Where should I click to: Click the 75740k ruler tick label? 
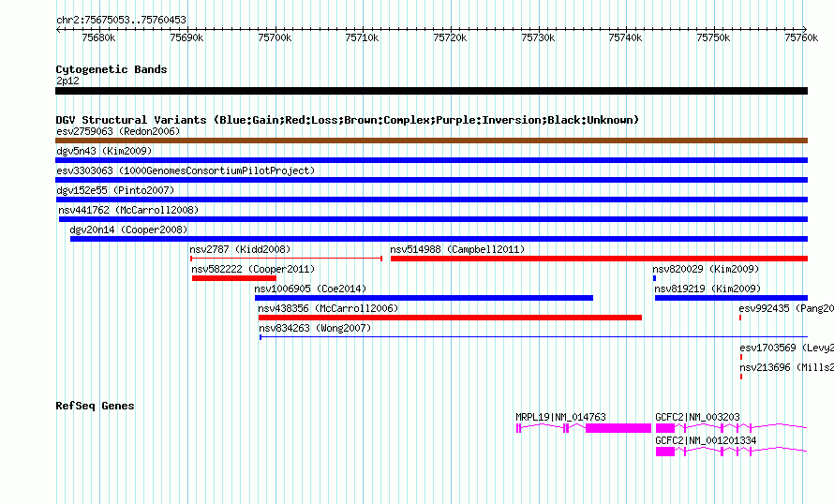click(626, 37)
